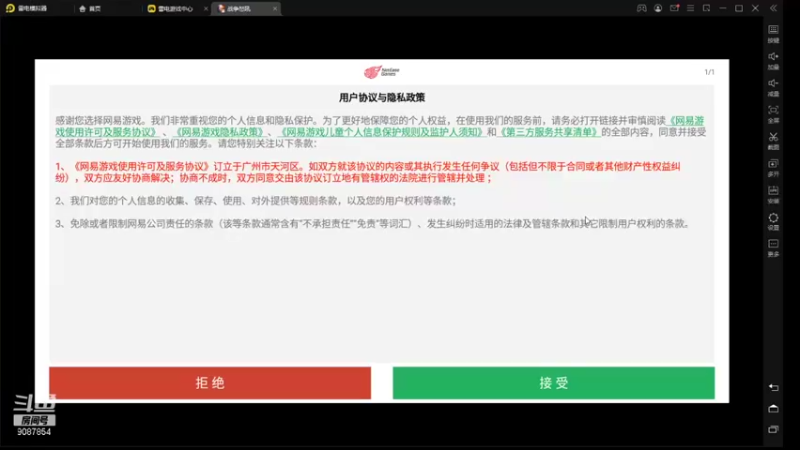Take a screenshot with scissors (截图) icon

click(x=773, y=141)
